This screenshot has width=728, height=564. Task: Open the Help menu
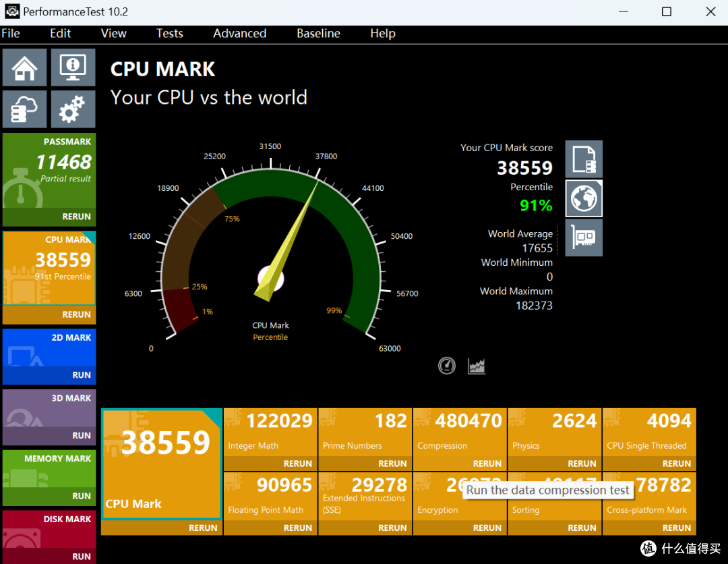(x=383, y=34)
